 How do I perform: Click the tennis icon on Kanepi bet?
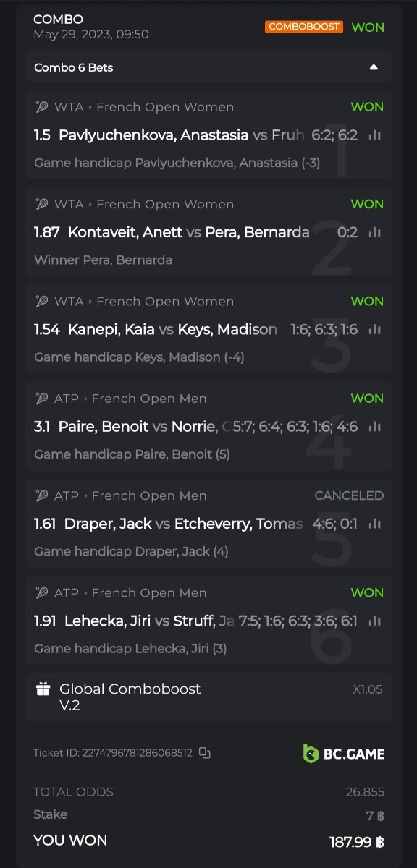coord(42,302)
